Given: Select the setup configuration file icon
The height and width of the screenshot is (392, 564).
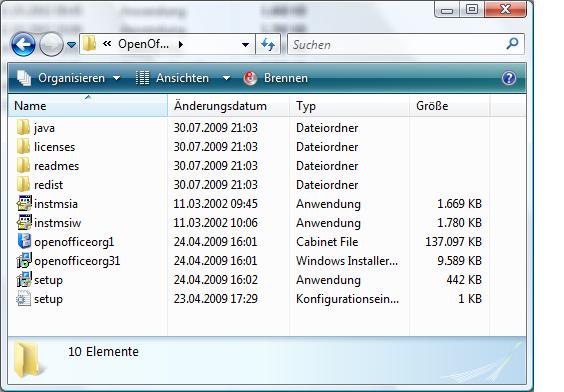Looking at the screenshot, I should [24, 299].
